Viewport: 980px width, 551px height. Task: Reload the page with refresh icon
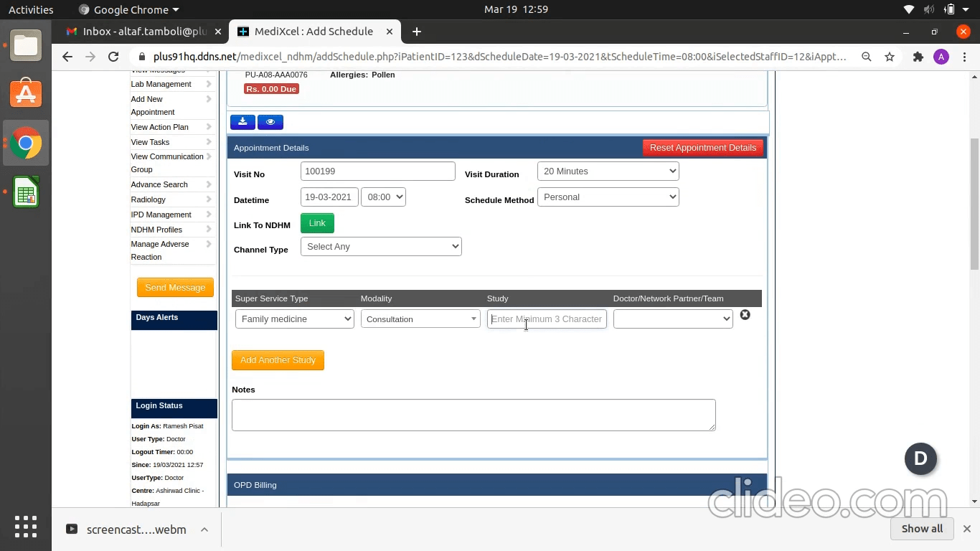[113, 57]
